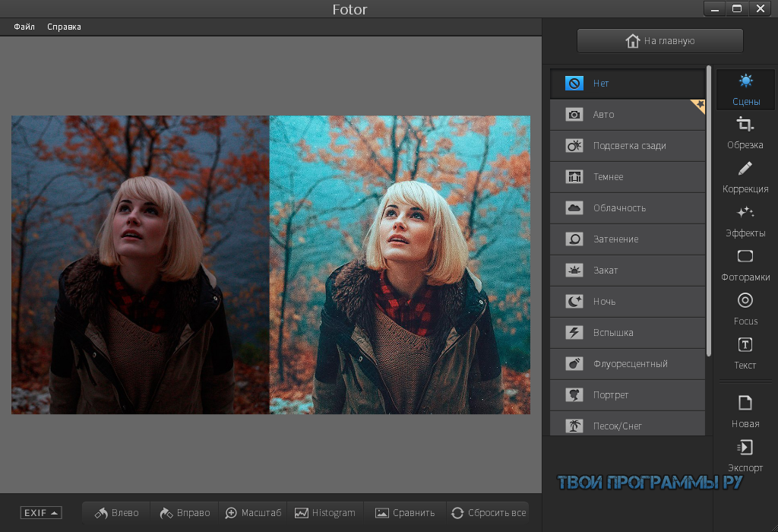778x532 pixels.
Task: Open the Текст text tool
Action: pos(745,353)
